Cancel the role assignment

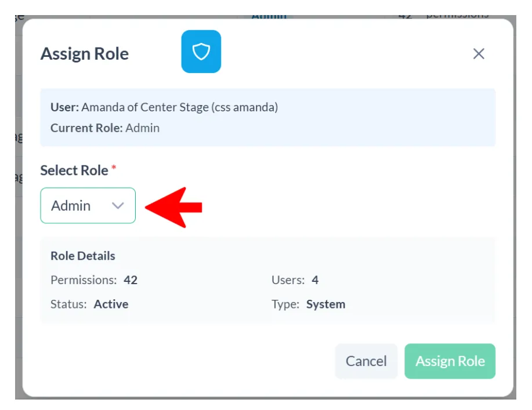[x=366, y=361]
